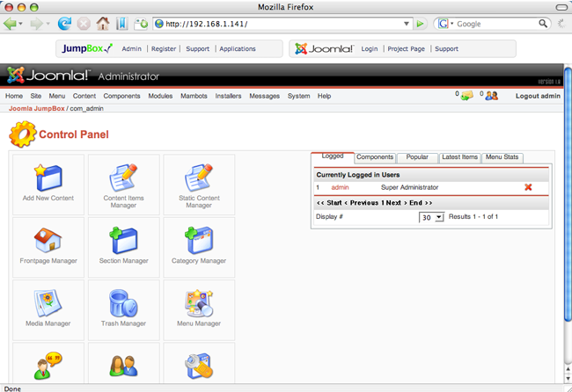Open the speech-bubble person icon in bottom row
This screenshot has height=392, width=572.
click(48, 366)
